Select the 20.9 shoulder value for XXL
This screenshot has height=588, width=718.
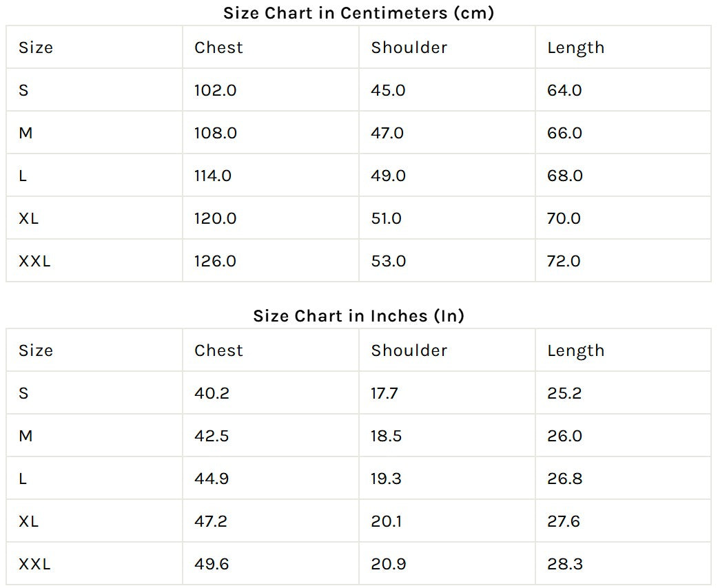(x=388, y=564)
